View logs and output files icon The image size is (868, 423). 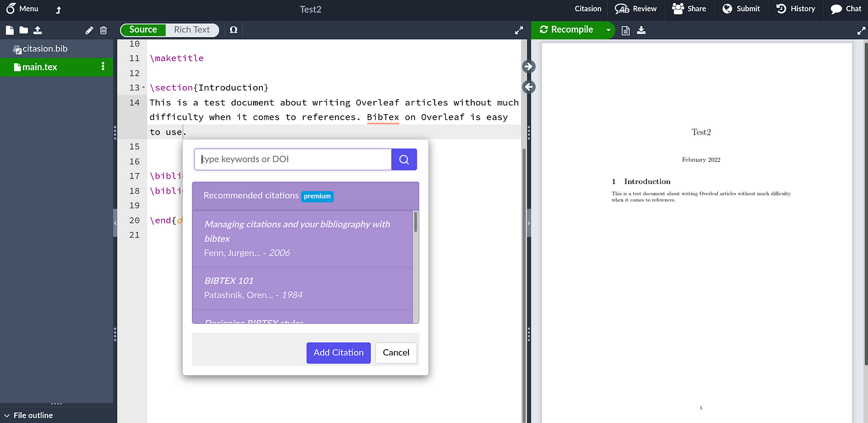[626, 30]
